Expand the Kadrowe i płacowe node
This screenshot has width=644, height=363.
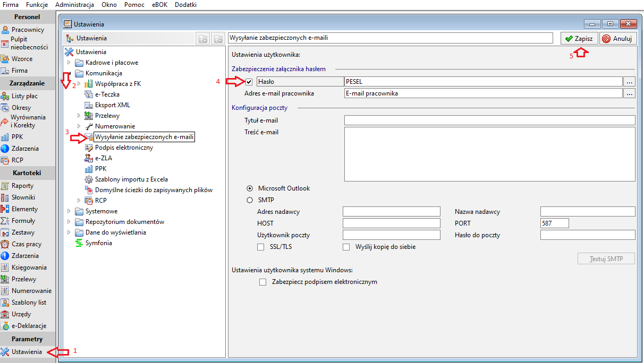[69, 63]
